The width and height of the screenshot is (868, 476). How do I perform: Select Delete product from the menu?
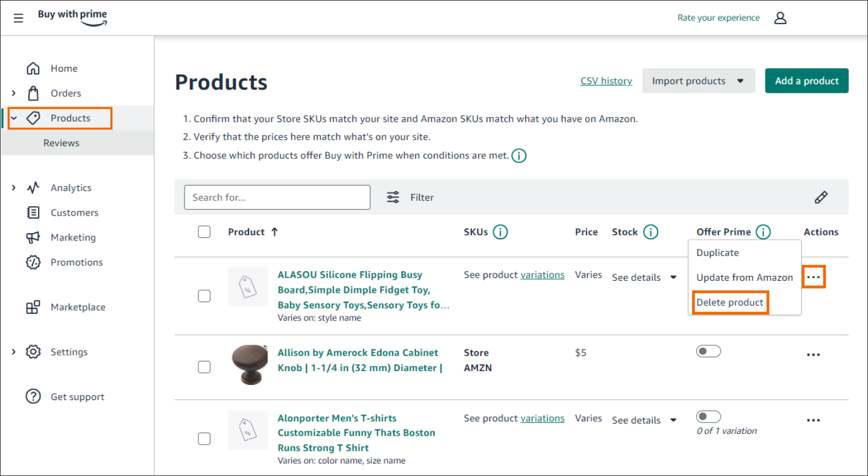[730, 302]
